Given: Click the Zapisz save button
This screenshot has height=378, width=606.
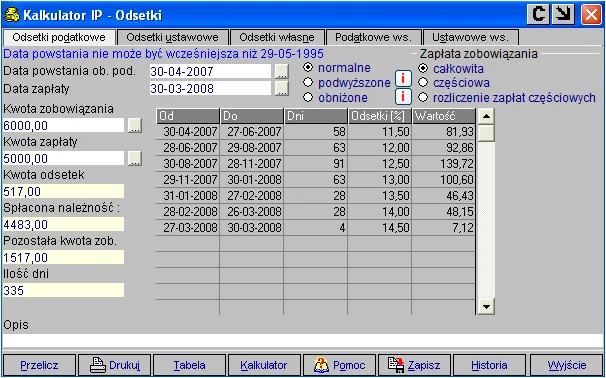Looking at the screenshot, I should [x=415, y=365].
